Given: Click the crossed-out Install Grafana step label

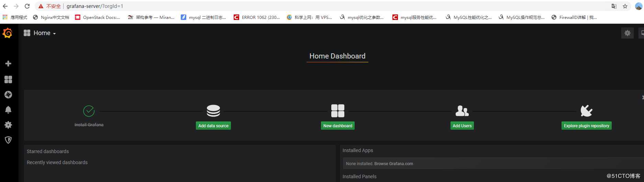Looking at the screenshot, I should click(89, 125).
